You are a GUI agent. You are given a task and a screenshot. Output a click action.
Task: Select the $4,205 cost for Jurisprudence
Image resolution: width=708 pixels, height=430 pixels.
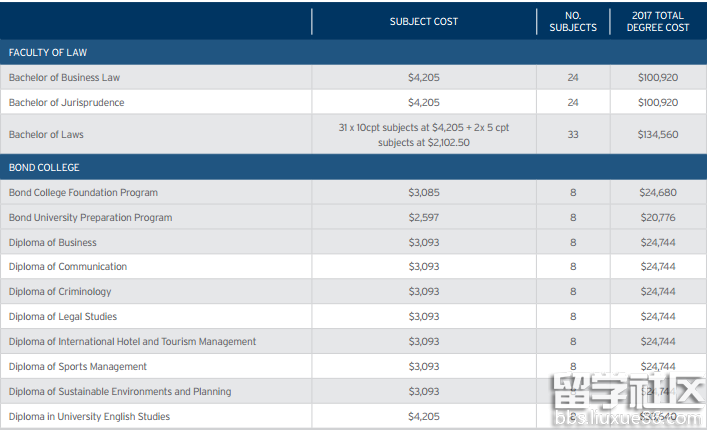(424, 103)
